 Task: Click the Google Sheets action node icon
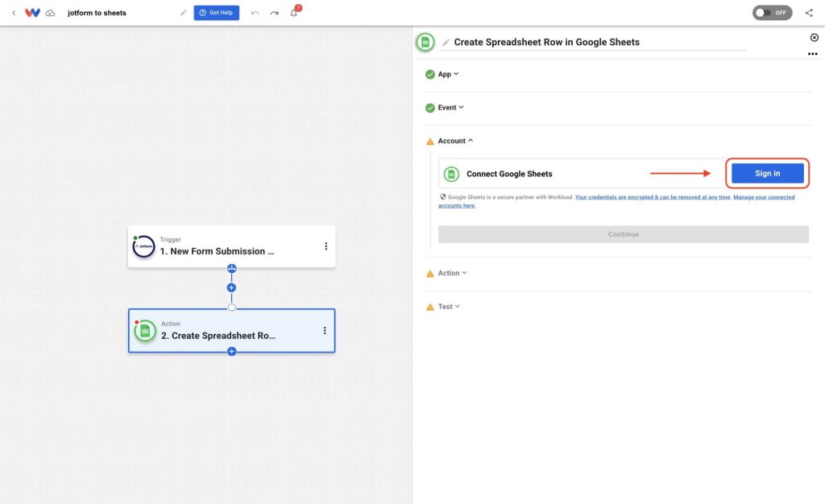coord(145,331)
